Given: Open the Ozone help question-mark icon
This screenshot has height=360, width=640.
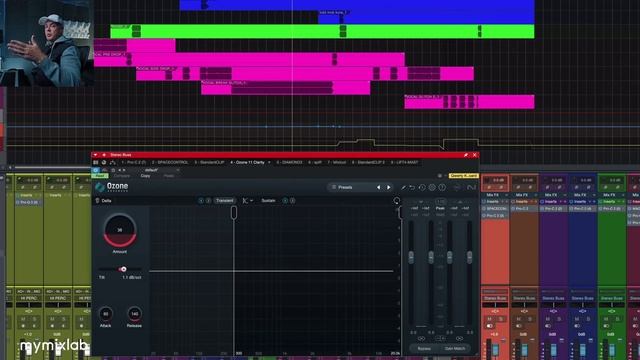Looking at the screenshot, I should click(442, 187).
